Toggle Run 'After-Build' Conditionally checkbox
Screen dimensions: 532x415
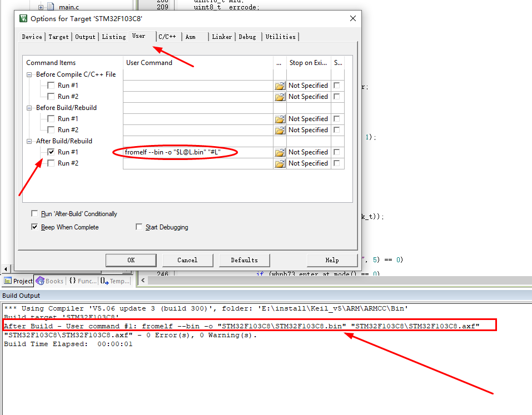34,213
